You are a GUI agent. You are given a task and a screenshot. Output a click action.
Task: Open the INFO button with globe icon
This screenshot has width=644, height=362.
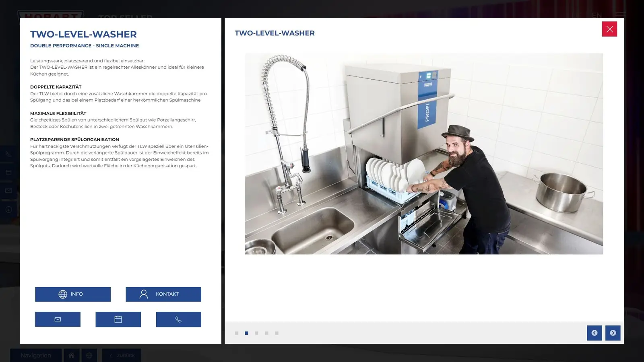coord(73,294)
